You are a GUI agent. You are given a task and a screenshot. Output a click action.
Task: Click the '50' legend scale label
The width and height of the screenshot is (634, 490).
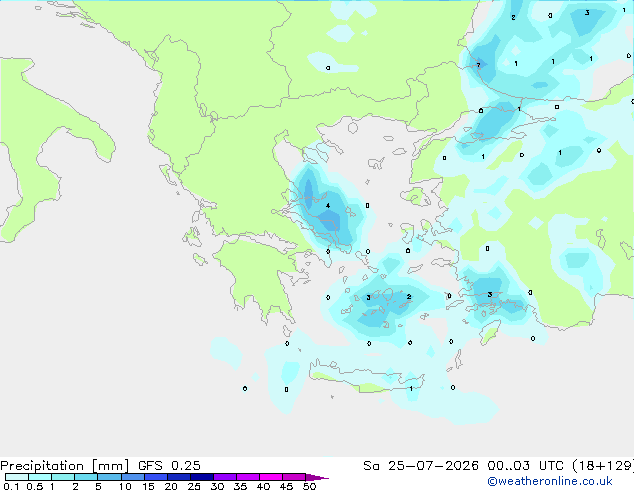(310, 486)
